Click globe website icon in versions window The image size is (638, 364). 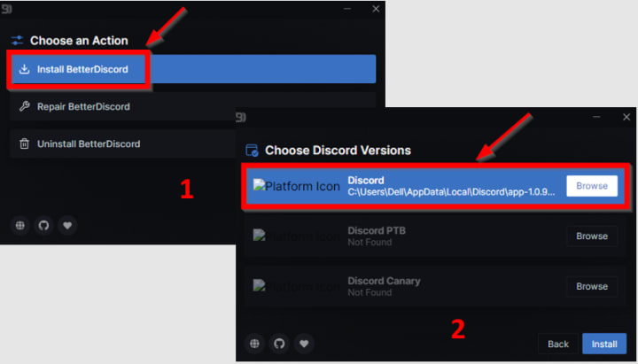254,344
